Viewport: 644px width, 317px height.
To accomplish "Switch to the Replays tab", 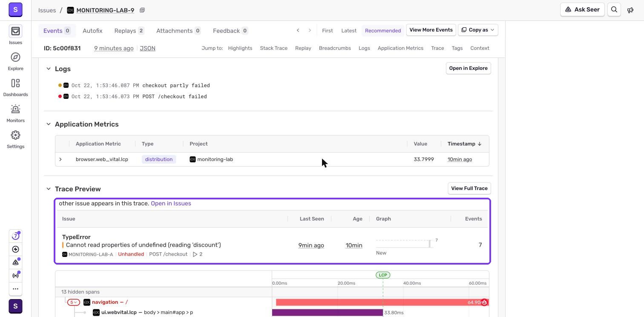I will [x=129, y=31].
